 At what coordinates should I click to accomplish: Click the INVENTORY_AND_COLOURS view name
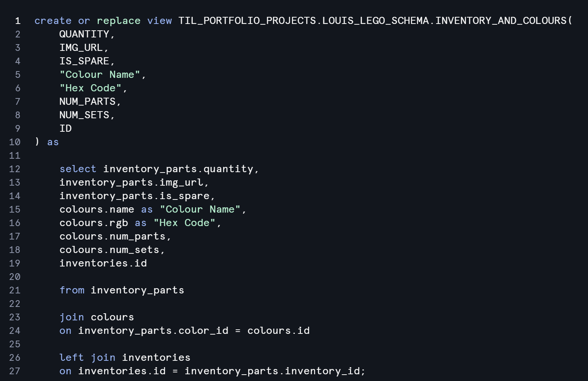[501, 21]
